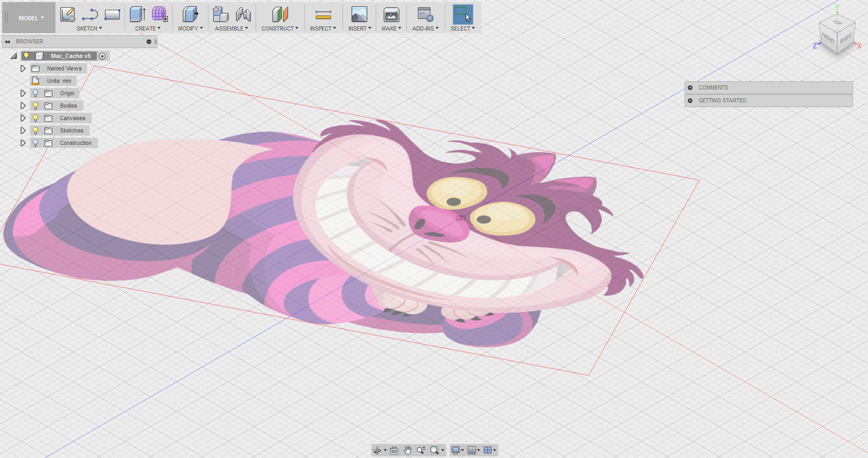This screenshot has height=458, width=868.
Task: Open the ADD-INS menu
Action: [425, 28]
